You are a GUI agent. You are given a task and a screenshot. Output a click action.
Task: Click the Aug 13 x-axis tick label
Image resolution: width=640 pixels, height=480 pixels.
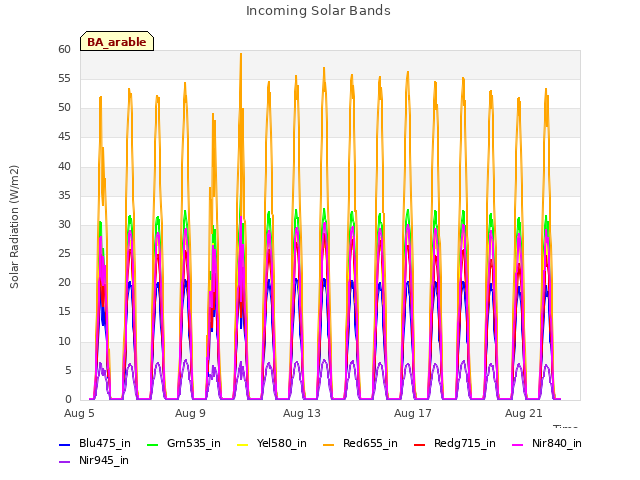(x=302, y=413)
